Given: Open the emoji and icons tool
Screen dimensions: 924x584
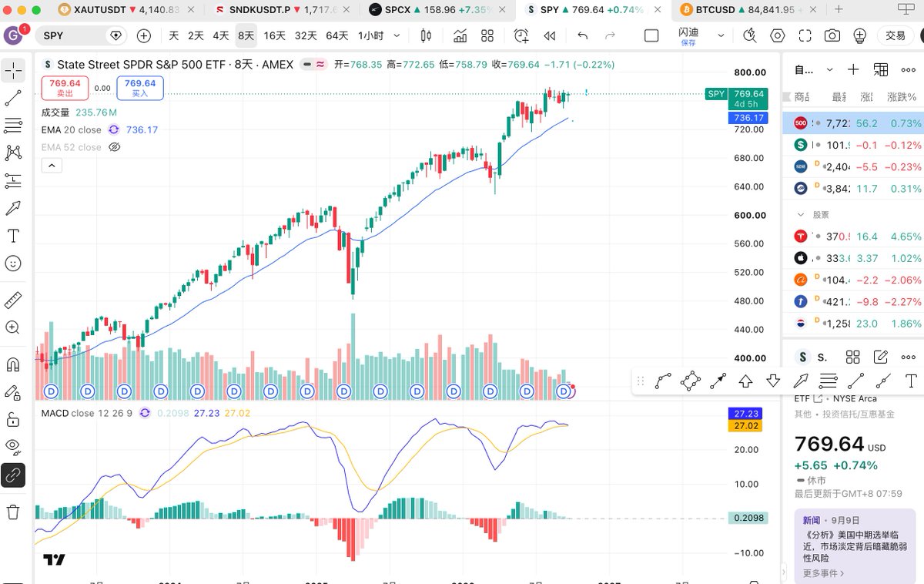Looking at the screenshot, I should coord(13,263).
